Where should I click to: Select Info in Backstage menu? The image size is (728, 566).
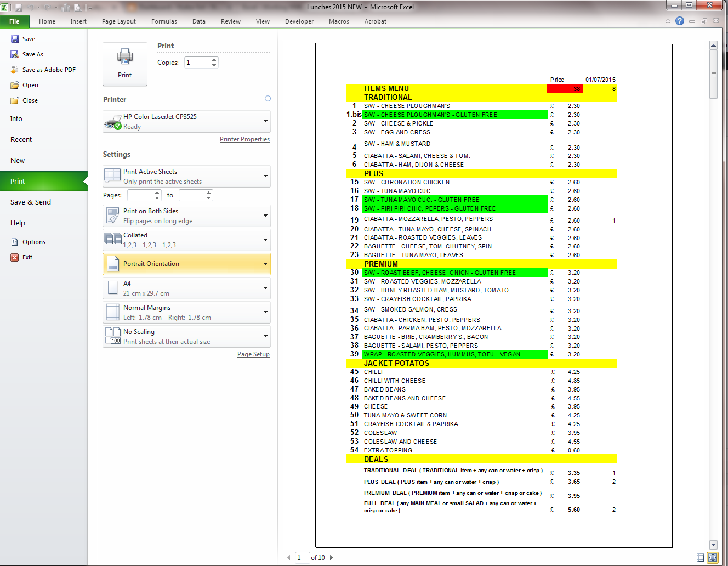pyautogui.click(x=44, y=118)
